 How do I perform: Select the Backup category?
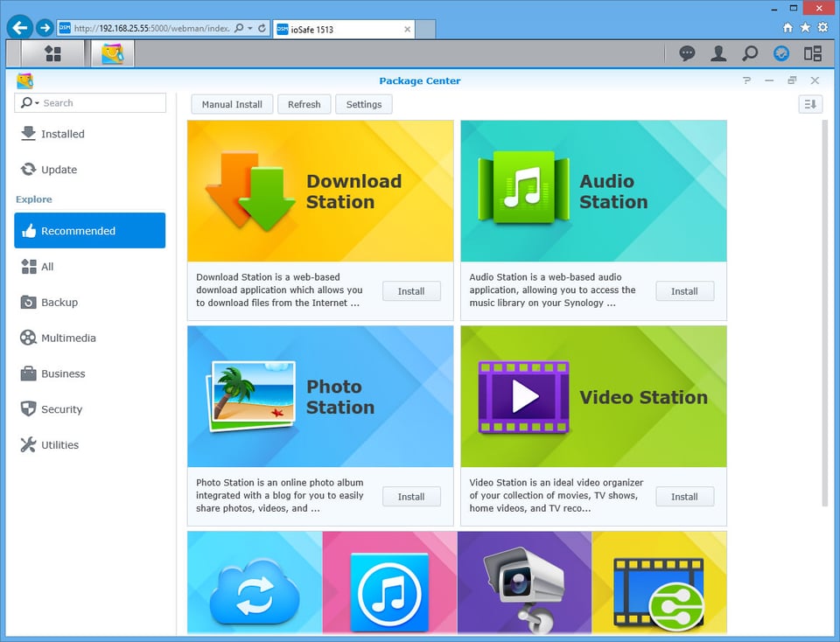90,302
